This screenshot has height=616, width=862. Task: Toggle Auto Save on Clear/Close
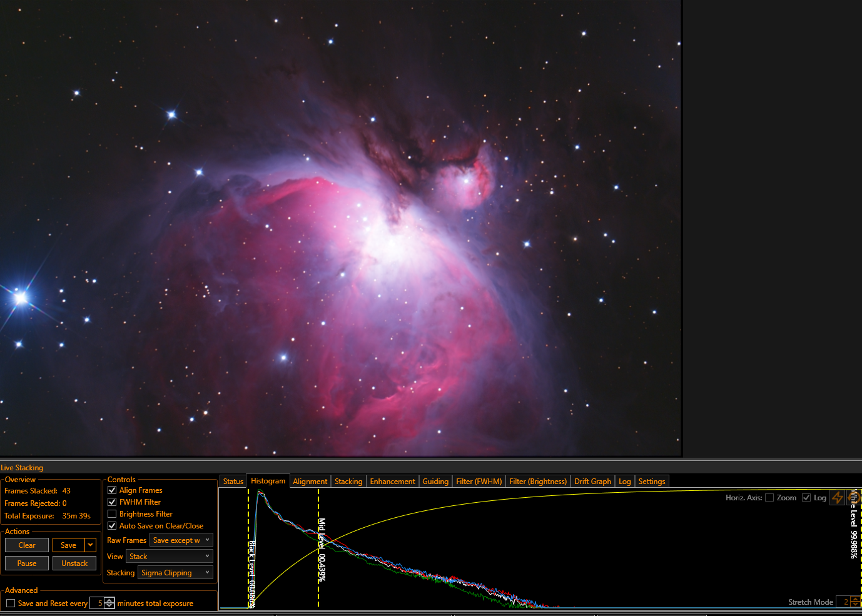pos(112,526)
